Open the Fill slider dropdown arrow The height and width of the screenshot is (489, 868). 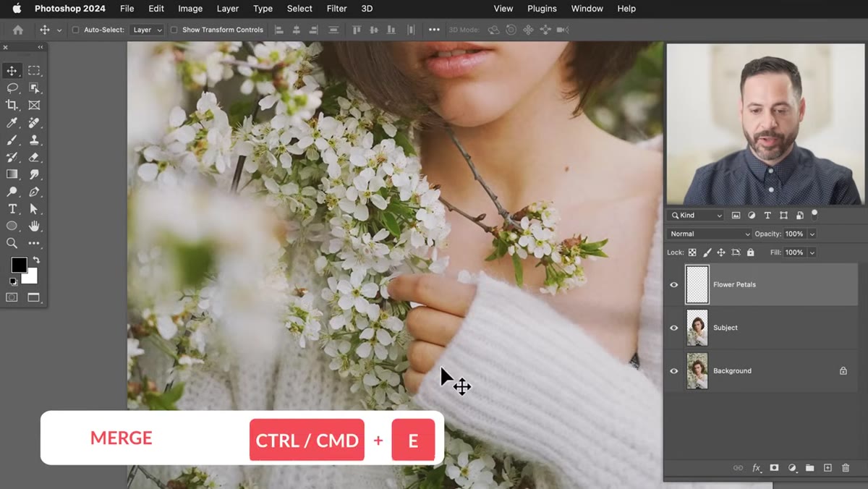[x=812, y=252]
